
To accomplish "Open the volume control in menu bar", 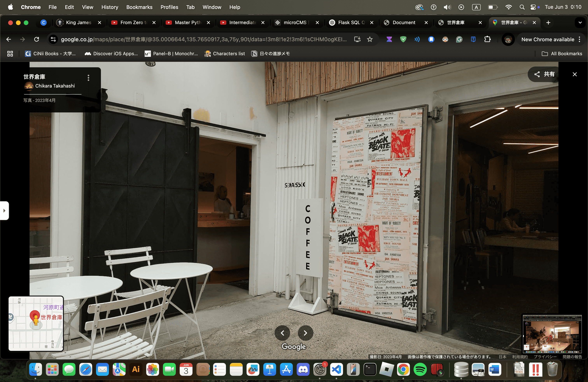I will (447, 7).
